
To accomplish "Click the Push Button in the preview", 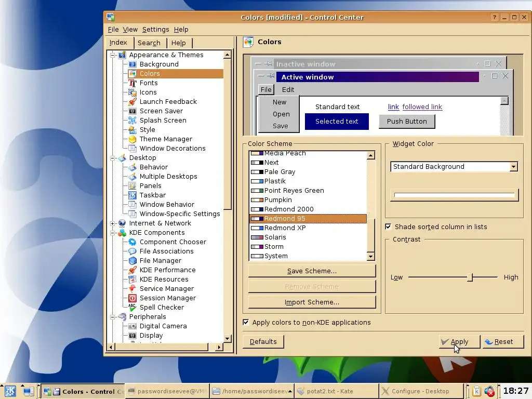I will click(407, 122).
